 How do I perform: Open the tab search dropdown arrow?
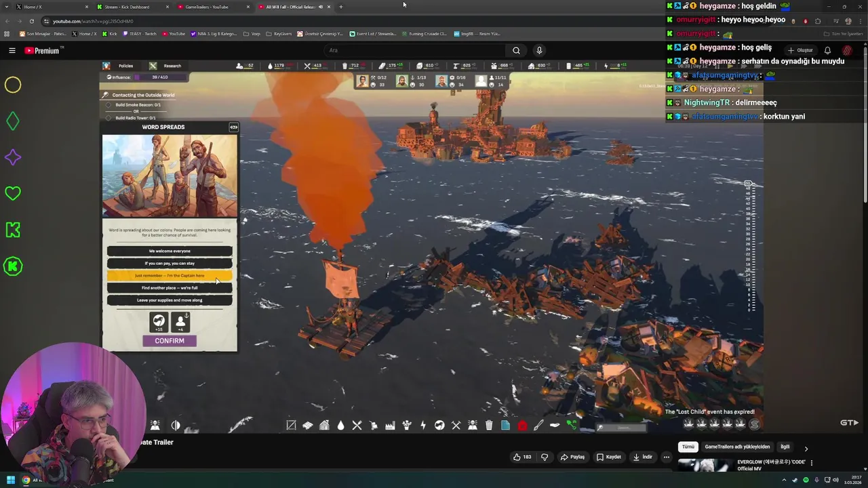[5, 7]
